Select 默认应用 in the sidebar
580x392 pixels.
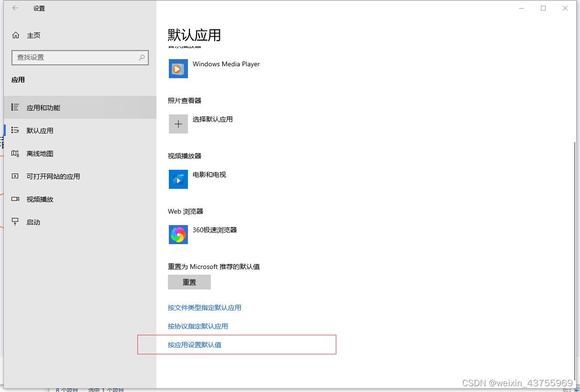click(x=80, y=130)
